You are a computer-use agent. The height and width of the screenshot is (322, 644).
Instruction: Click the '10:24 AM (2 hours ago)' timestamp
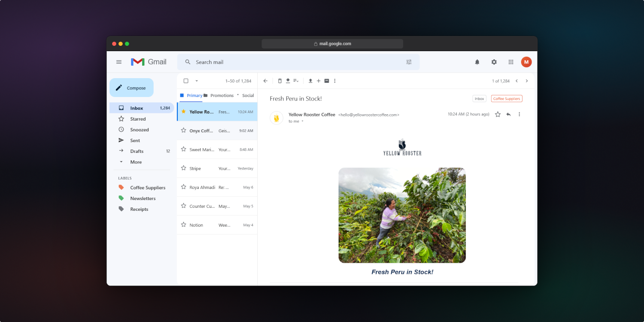[468, 114]
